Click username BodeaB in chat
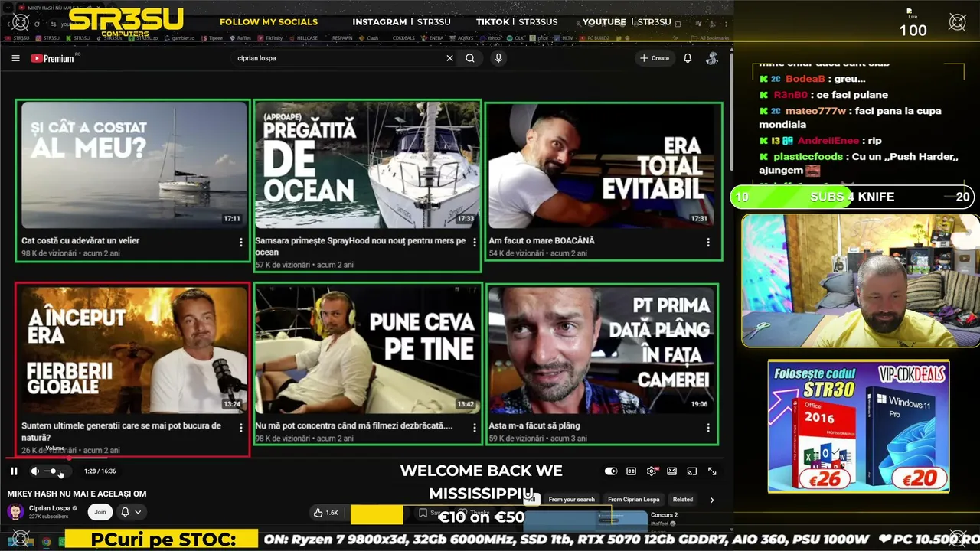The height and width of the screenshot is (551, 980). [805, 79]
